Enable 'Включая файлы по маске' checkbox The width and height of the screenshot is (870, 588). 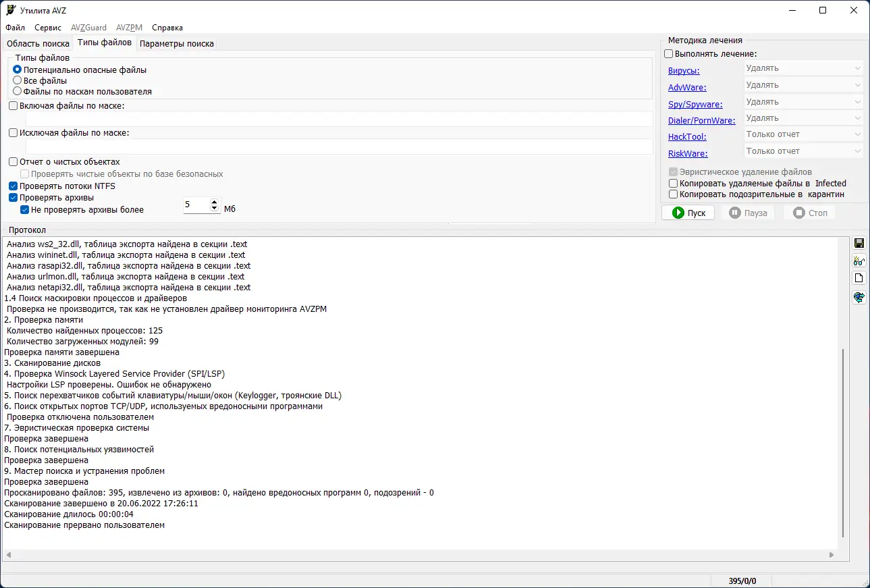click(13, 106)
